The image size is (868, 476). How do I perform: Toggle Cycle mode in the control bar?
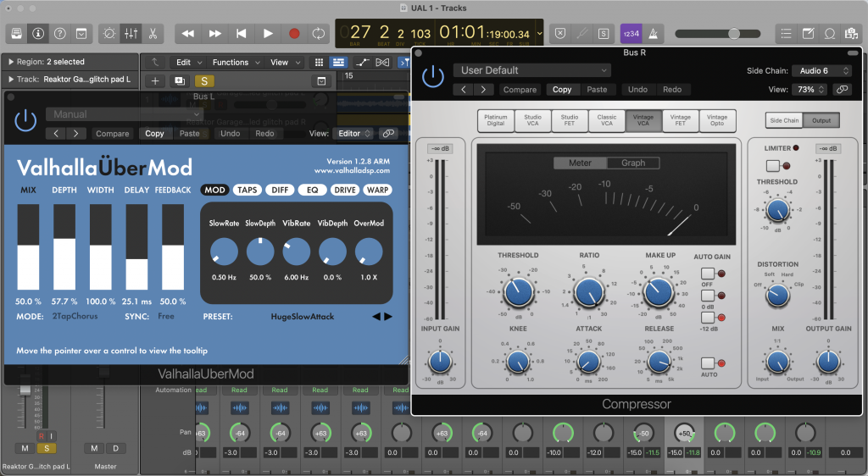coord(319,34)
